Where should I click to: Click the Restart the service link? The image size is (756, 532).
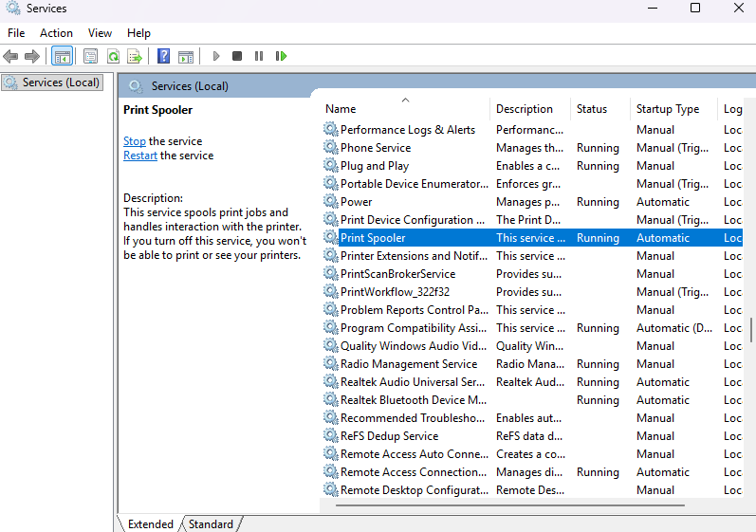tap(140, 156)
